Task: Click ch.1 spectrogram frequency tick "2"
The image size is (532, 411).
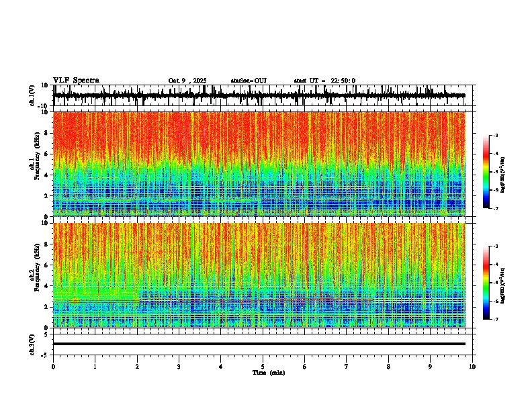Action: (47, 196)
